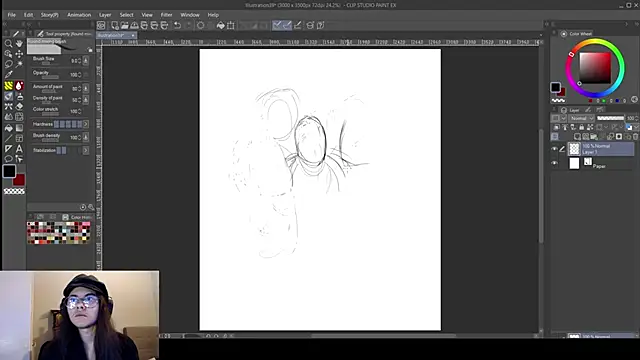The height and width of the screenshot is (360, 640).
Task: Open the Layer menu
Action: (x=105, y=15)
